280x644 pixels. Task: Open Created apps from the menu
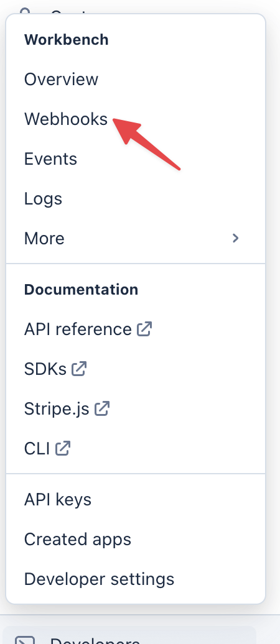coord(136,540)
